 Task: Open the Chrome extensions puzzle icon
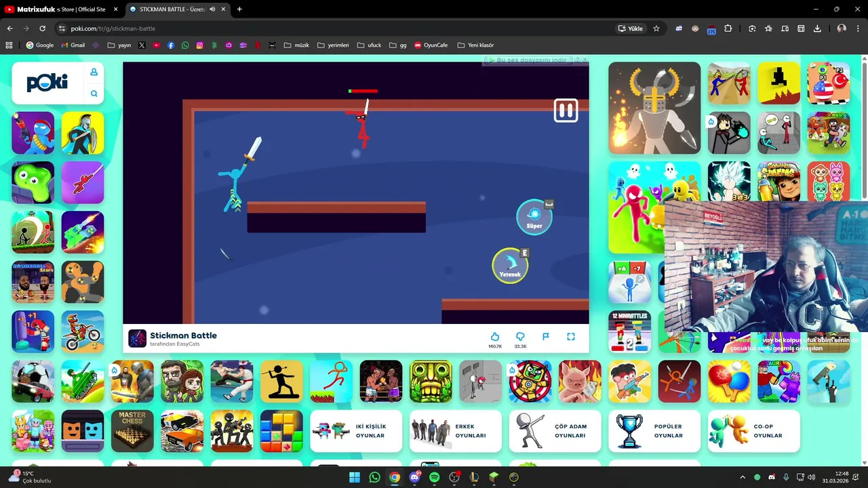[728, 28]
